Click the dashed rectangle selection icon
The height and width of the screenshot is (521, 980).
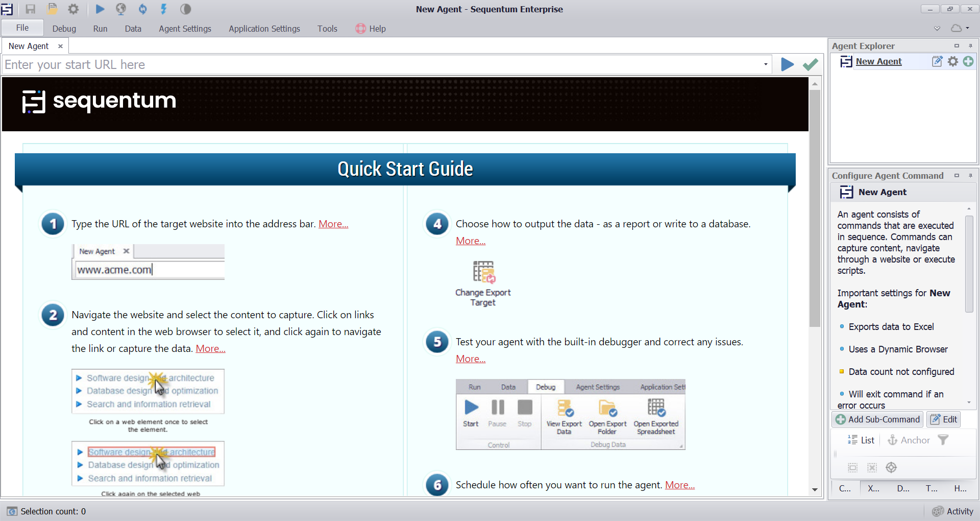click(852, 467)
